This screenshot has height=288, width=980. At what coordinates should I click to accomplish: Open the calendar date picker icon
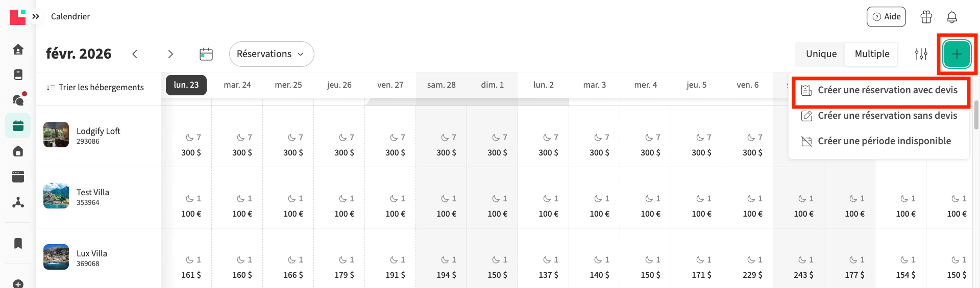click(206, 54)
